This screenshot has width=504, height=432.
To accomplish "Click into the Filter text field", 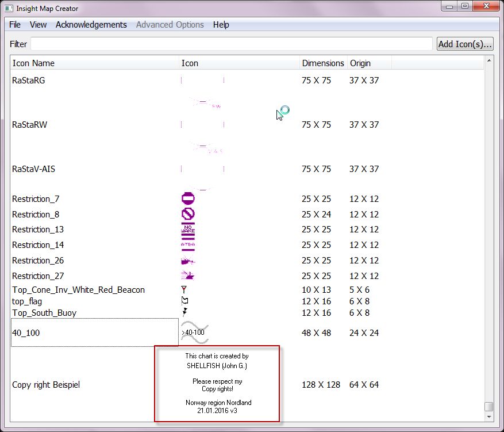I will (231, 44).
